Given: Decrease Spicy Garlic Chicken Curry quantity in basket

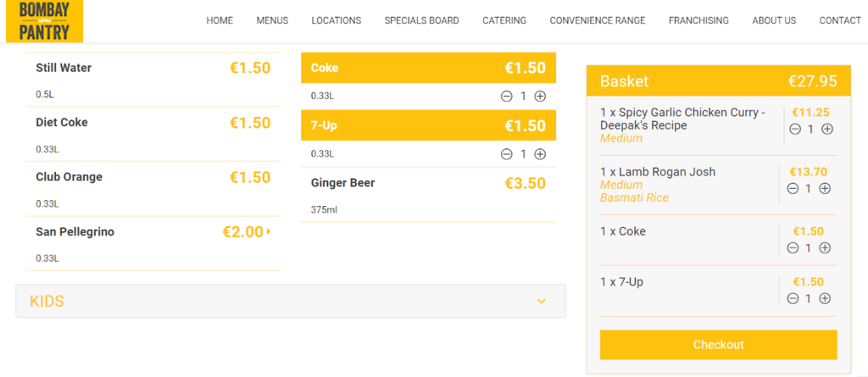Looking at the screenshot, I should point(795,129).
